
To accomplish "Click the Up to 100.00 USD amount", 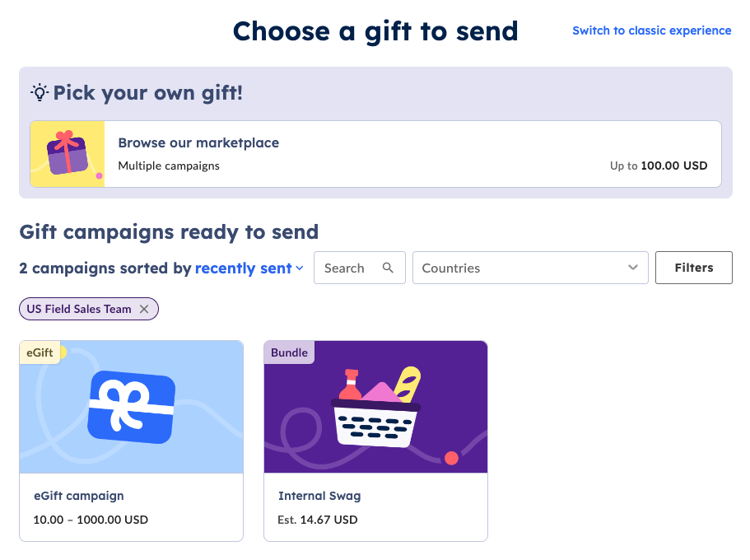I will (659, 166).
